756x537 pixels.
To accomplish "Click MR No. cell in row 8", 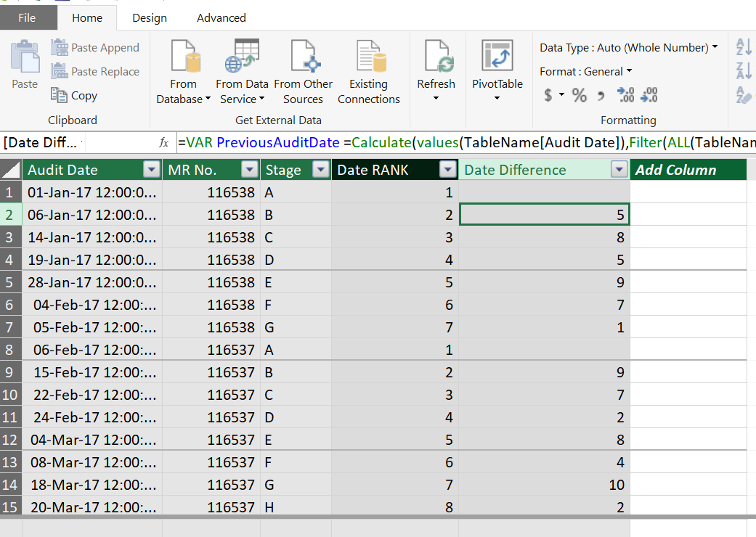I will pos(211,350).
